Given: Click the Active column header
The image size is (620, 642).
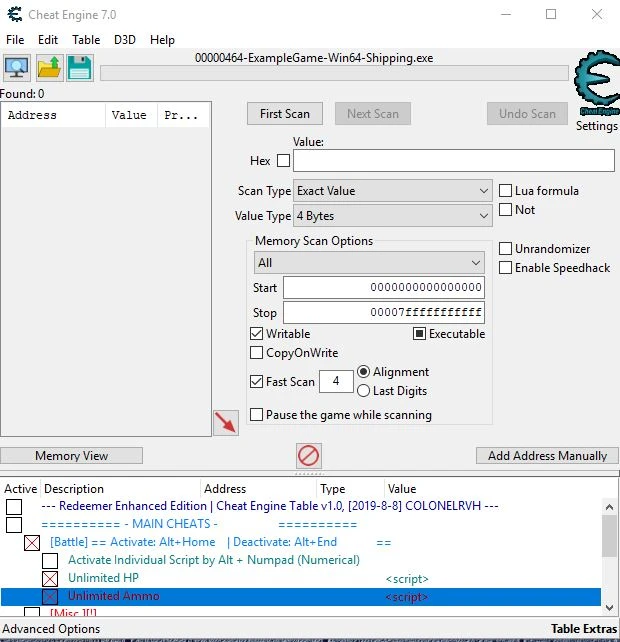Looking at the screenshot, I should [20, 488].
